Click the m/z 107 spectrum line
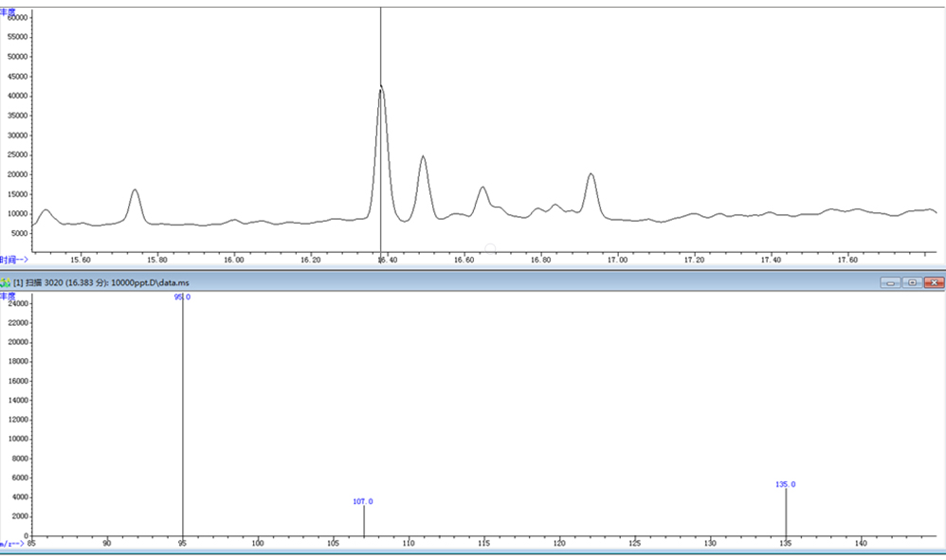 [363, 522]
